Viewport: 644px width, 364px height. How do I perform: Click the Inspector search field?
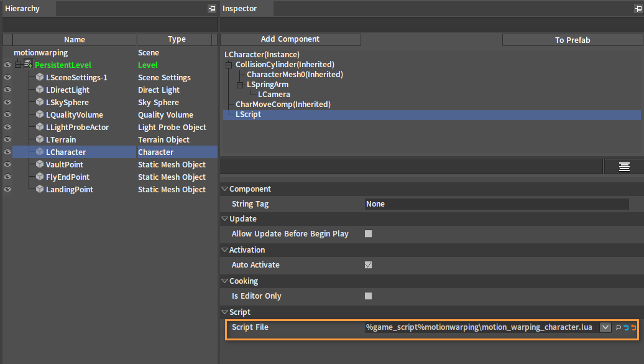coord(431,25)
